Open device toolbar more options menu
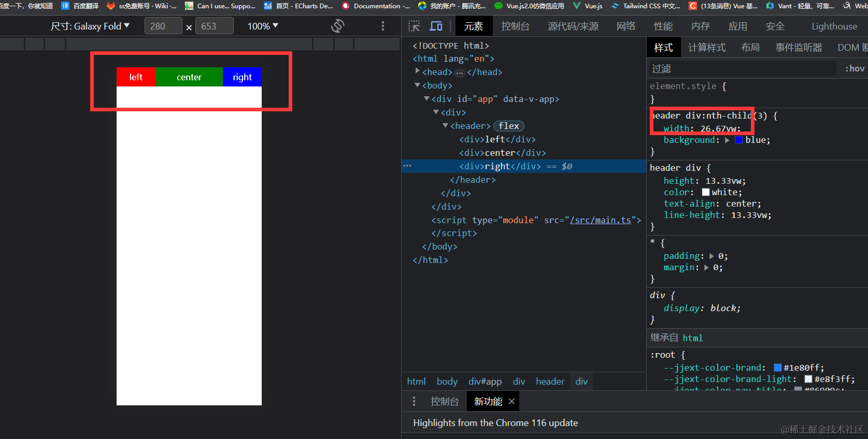The image size is (868, 439). 383,26
